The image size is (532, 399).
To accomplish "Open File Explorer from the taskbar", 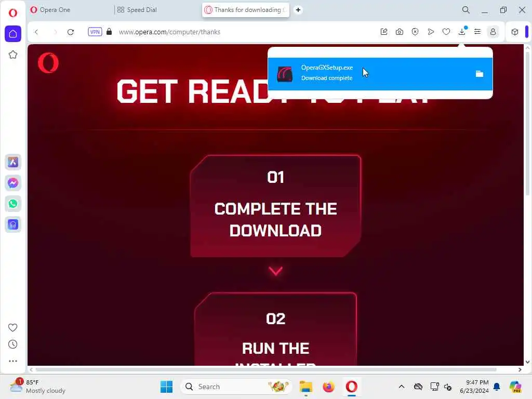I will [x=305, y=387].
